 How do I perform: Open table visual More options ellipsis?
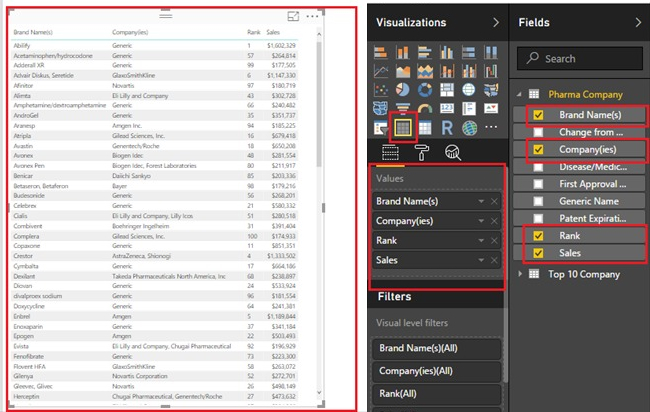coord(312,16)
